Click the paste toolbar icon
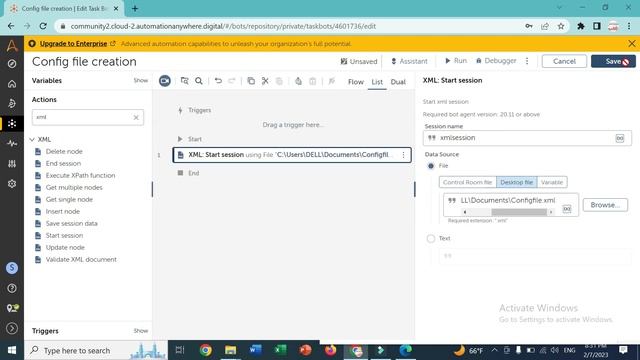This screenshot has height=360, width=640. (x=279, y=81)
